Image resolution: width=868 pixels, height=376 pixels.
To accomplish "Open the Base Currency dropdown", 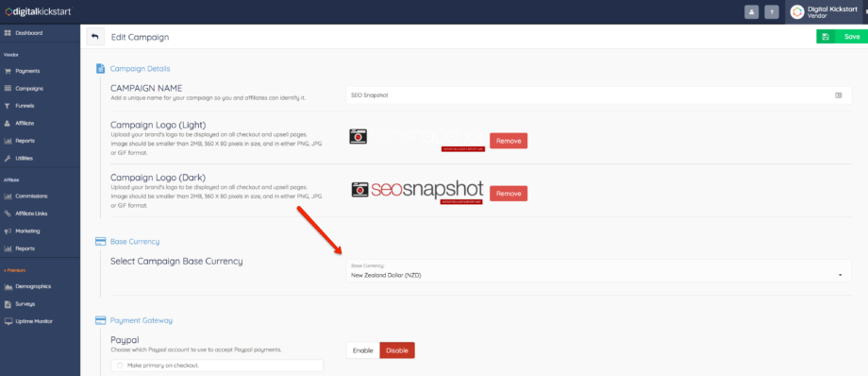I will click(x=598, y=270).
